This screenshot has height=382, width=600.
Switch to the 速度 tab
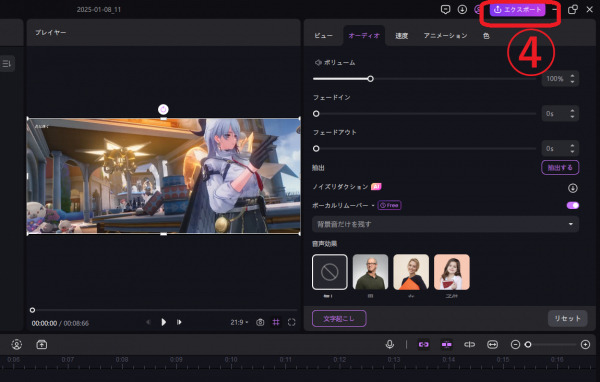tap(401, 36)
